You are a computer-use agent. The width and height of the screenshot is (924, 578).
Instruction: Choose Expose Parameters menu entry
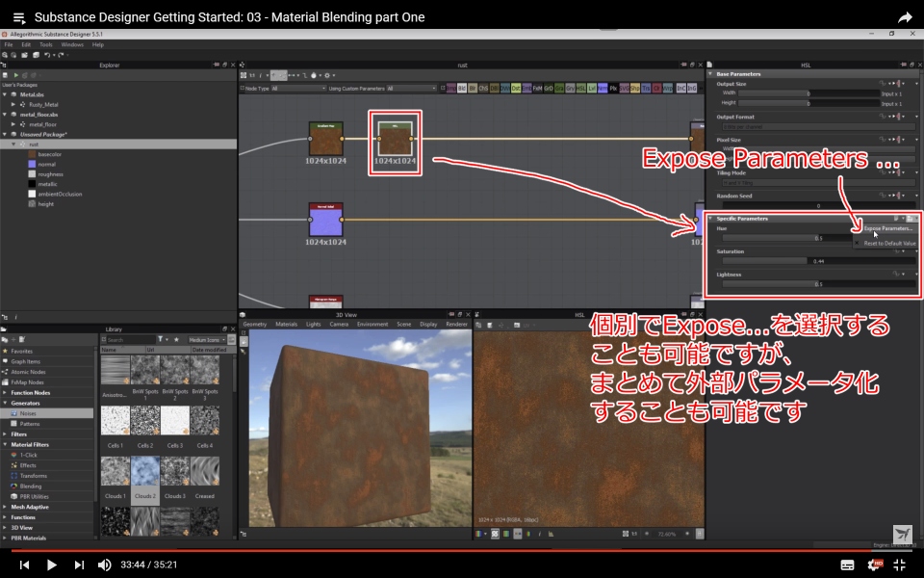(x=888, y=229)
